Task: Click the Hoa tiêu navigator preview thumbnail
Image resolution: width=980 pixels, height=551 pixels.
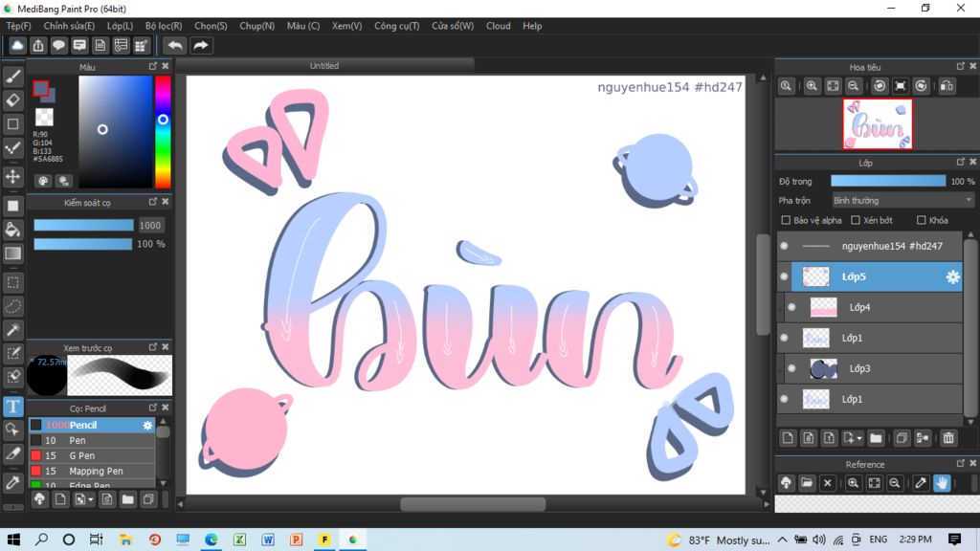Action: [x=878, y=123]
